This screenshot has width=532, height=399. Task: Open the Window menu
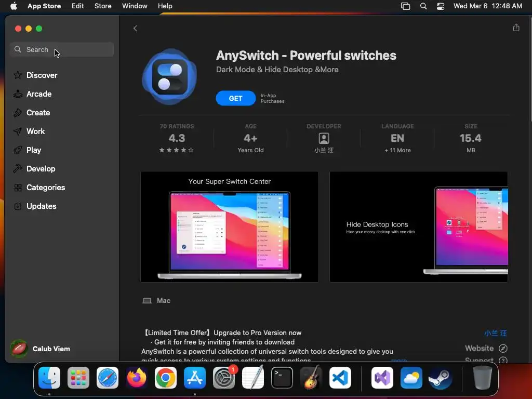[135, 6]
